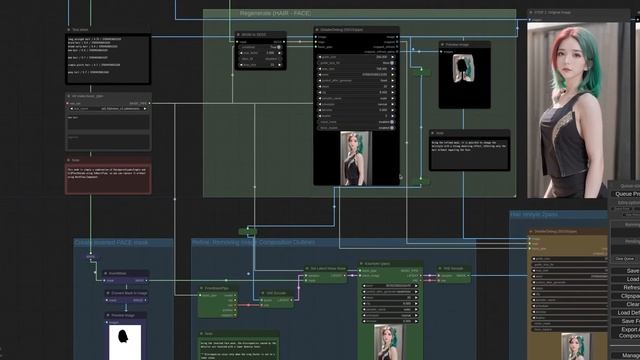Select the purple reroute node in the FACE mask group
Screen dimensions: 640x360
pos(91,257)
